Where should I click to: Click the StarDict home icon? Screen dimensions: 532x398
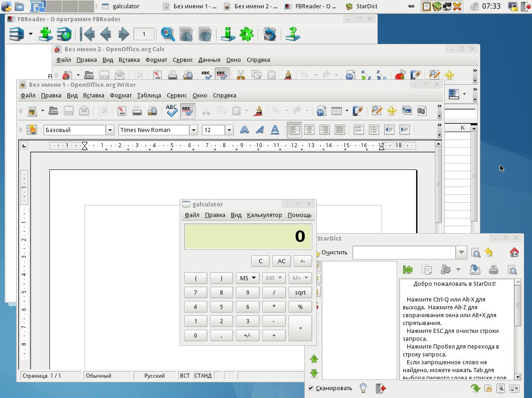[514, 253]
